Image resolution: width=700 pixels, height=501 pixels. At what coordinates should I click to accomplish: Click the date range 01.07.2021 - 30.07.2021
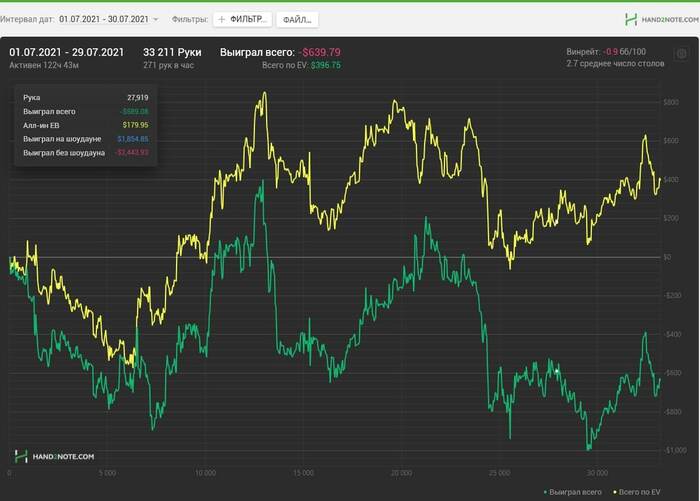104,20
